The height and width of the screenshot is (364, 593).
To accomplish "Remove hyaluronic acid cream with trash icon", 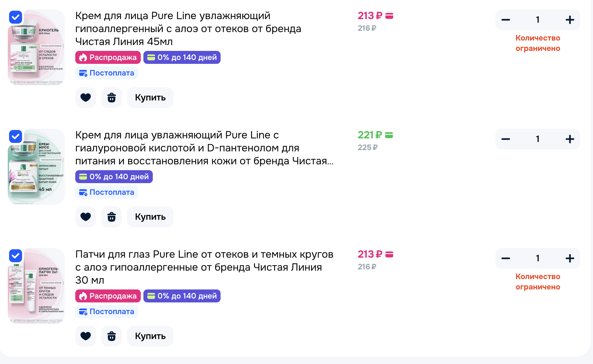I will (x=112, y=217).
